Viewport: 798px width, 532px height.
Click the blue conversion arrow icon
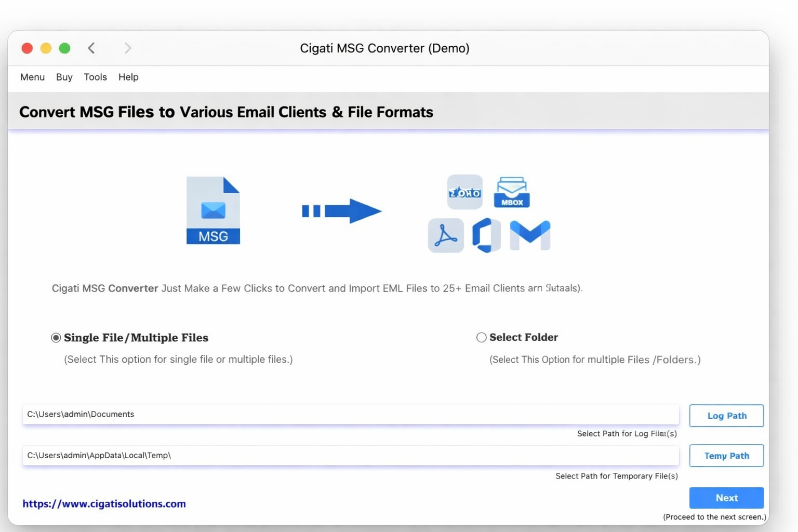point(342,211)
